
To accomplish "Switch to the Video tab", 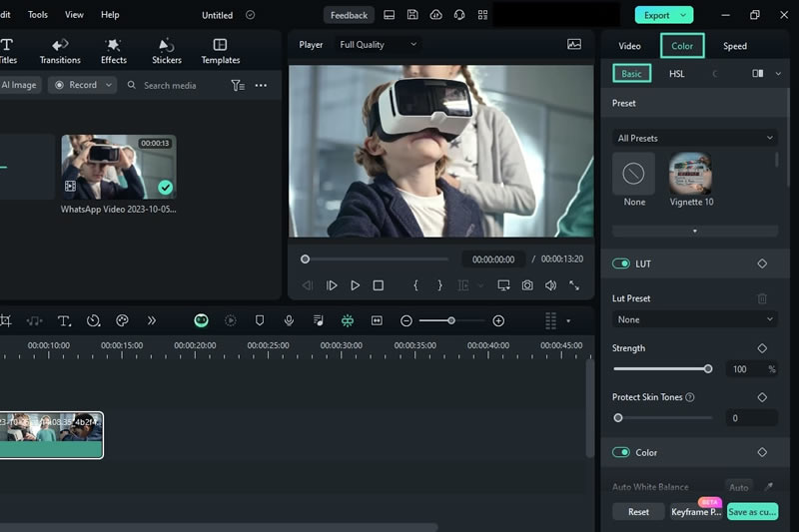I will tap(630, 46).
